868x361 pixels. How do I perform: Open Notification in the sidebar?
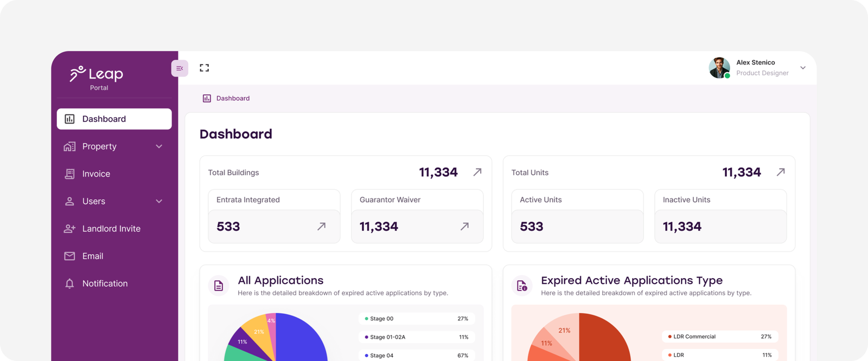coord(105,283)
